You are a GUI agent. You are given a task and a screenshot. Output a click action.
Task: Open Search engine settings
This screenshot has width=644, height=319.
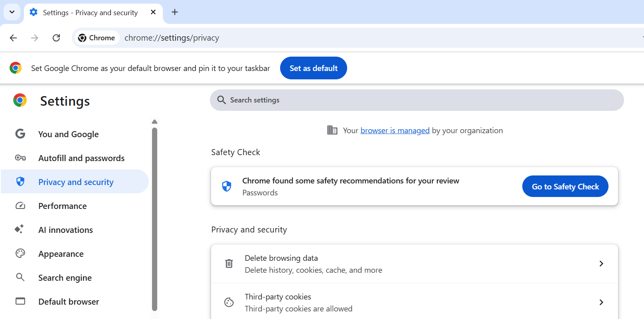75,278
